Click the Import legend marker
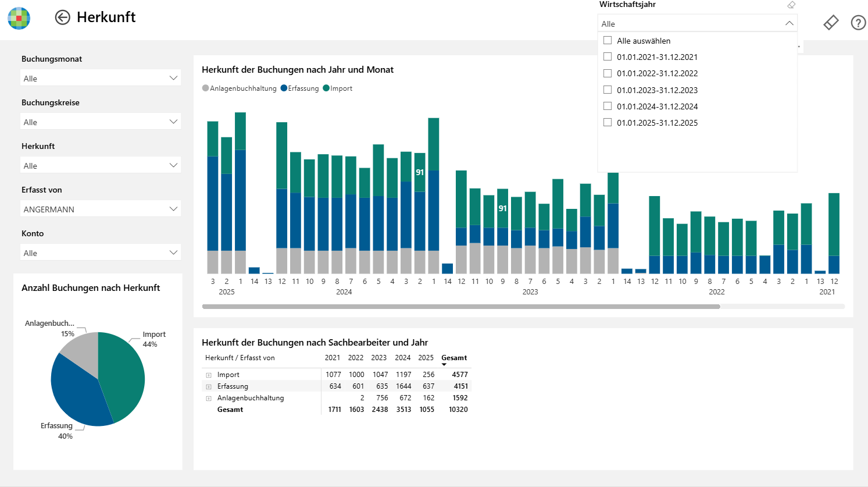 326,88
